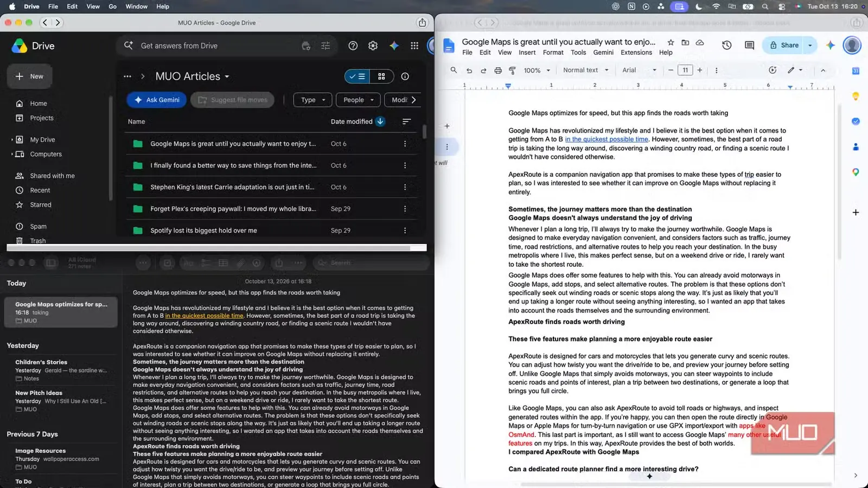This screenshot has width=868, height=488.
Task: Print the document from Docs toolbar
Action: (x=498, y=70)
